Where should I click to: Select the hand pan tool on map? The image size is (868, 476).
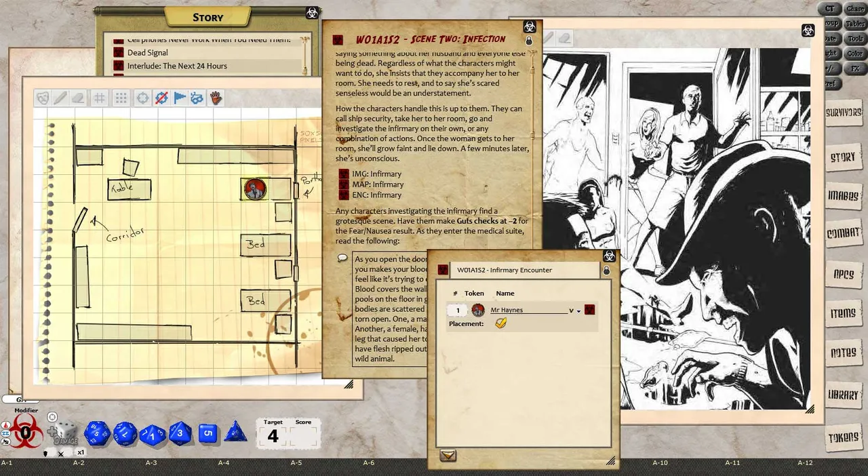tap(216, 98)
